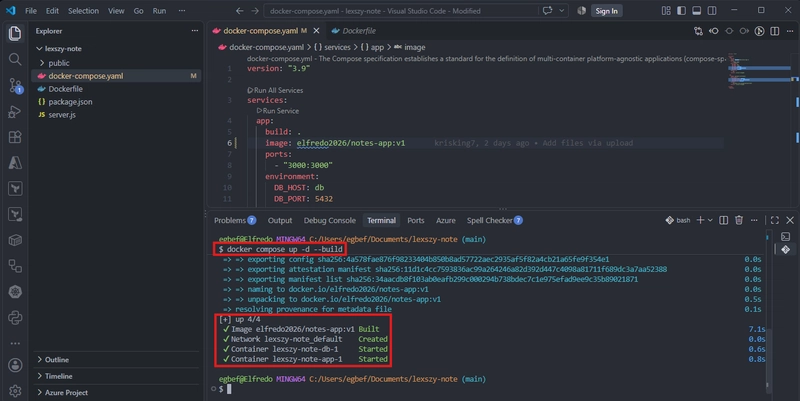Viewport: 800px width, 401px height.
Task: Click the Copilot chat icon in title bar
Action: point(547,11)
